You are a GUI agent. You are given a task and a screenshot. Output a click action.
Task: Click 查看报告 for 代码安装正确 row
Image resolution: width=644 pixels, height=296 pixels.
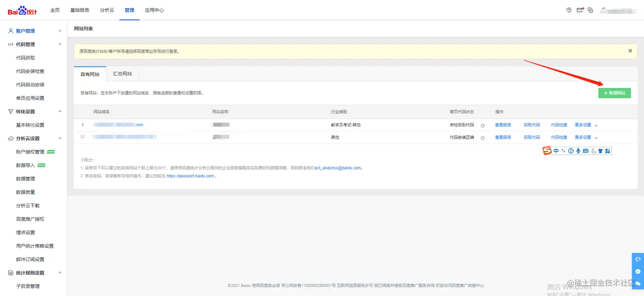[503, 137]
